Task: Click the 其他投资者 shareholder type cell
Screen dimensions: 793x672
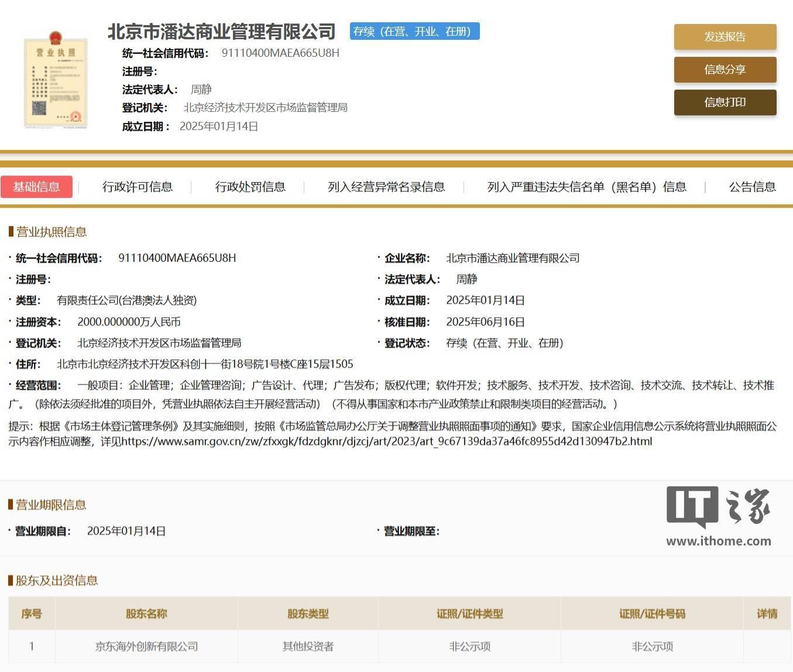Action: click(308, 646)
